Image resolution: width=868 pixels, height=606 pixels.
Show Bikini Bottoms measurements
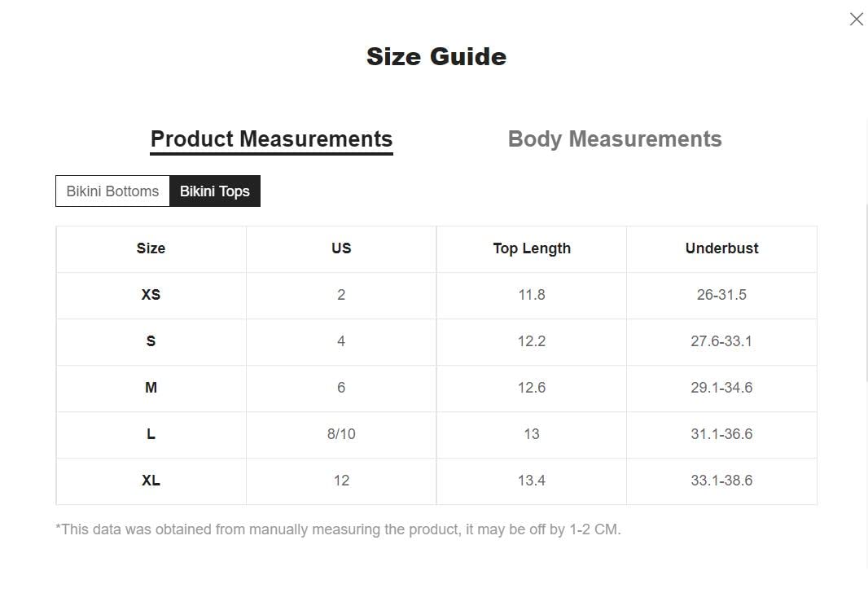[x=112, y=191]
